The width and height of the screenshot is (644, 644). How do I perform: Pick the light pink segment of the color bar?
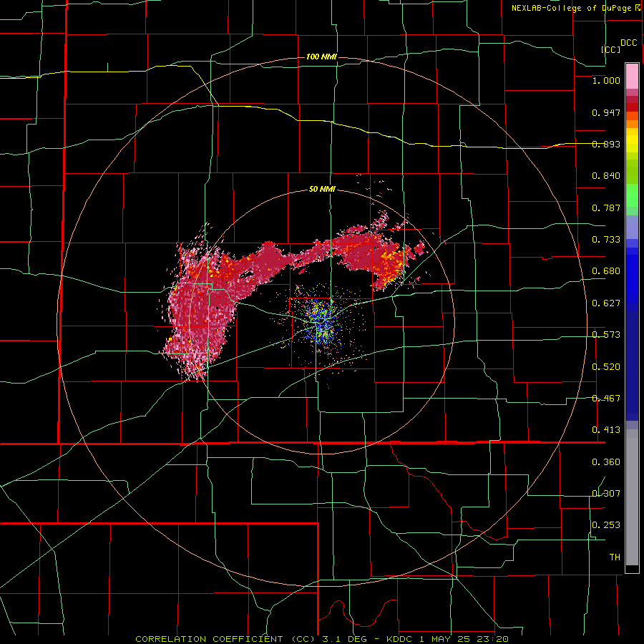(x=632, y=77)
